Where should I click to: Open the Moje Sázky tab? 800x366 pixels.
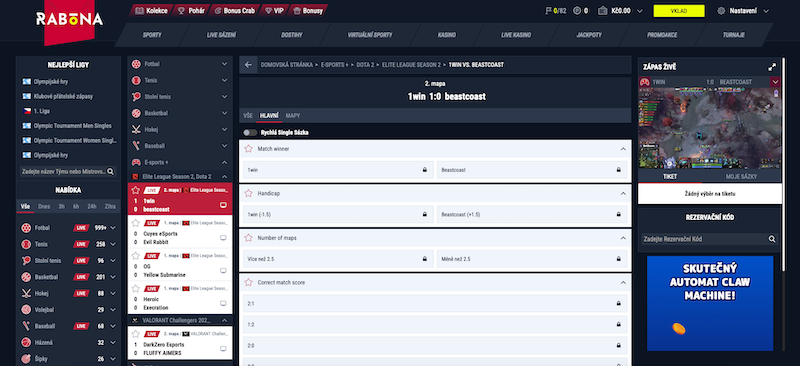(x=741, y=177)
